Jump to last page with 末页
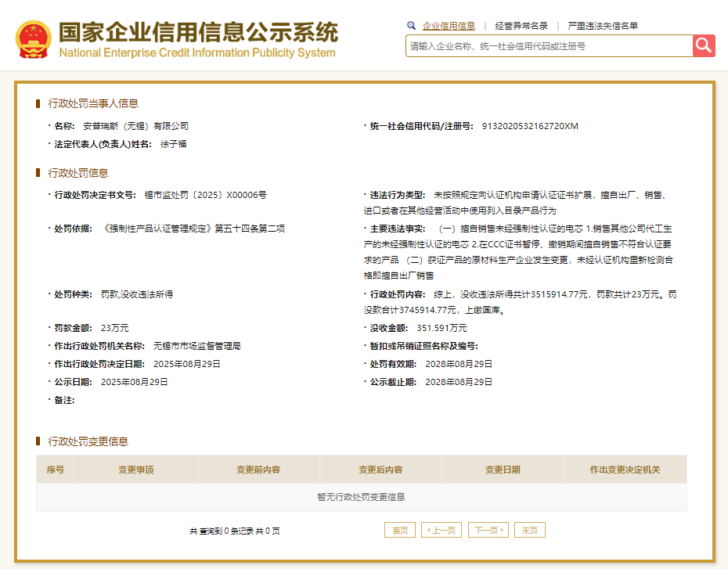 click(530, 530)
